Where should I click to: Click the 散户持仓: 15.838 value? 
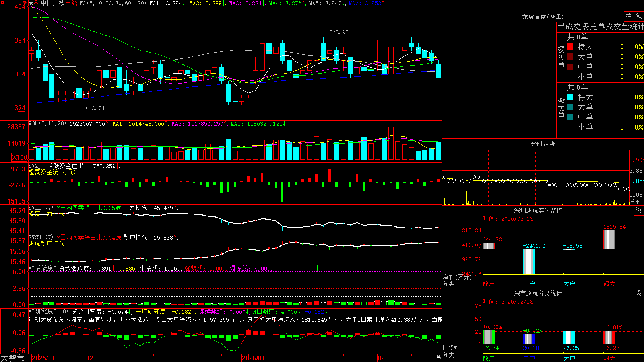[148, 238]
